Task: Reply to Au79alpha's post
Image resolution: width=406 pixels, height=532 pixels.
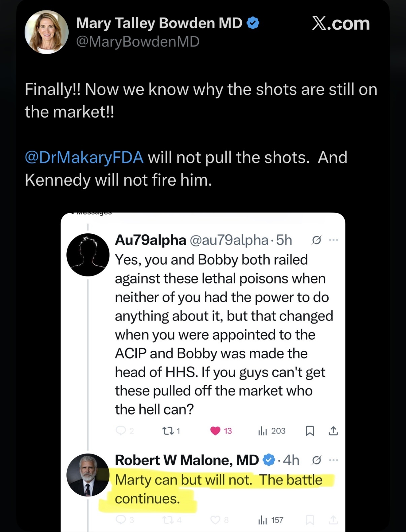Action: coord(121,431)
